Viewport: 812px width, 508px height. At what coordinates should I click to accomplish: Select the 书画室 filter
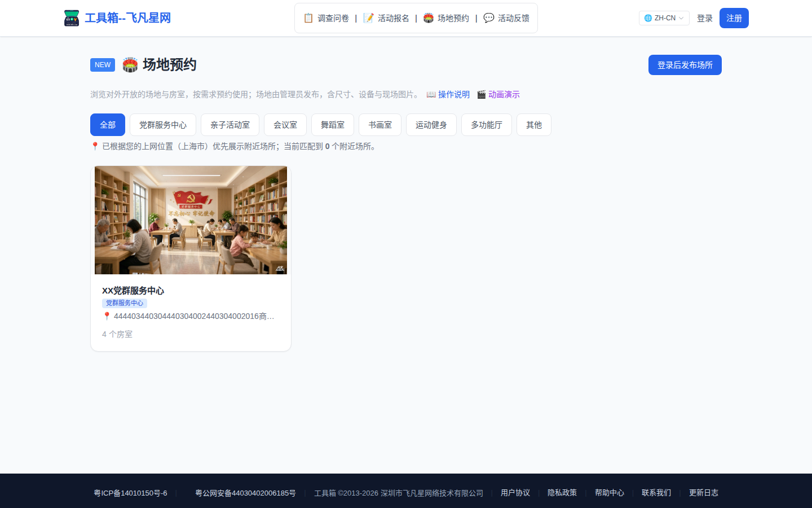380,125
